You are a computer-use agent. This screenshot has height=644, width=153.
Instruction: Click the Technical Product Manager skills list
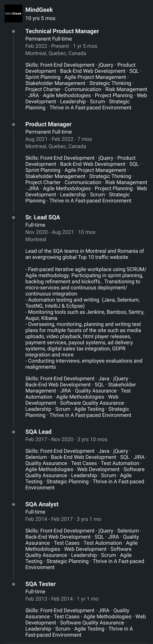[x=86, y=86]
